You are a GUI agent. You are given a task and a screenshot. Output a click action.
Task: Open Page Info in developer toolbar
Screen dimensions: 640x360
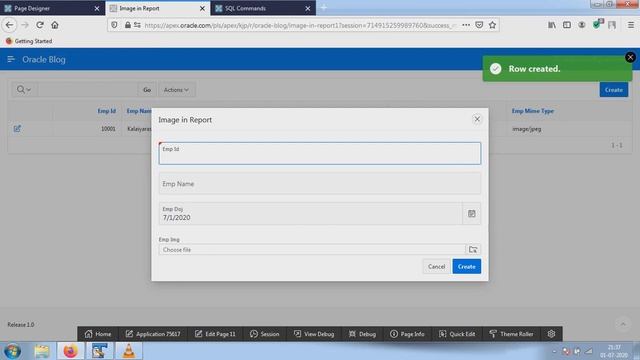coord(407,334)
